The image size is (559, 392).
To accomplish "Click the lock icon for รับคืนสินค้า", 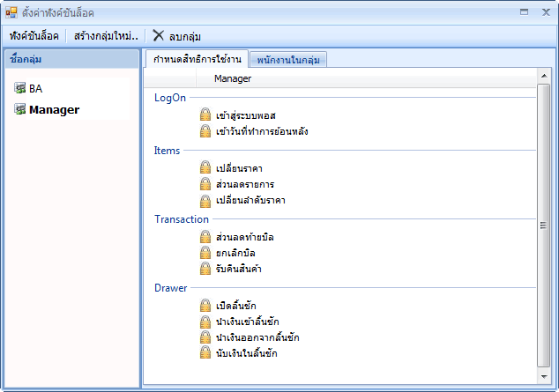I will 205,269.
